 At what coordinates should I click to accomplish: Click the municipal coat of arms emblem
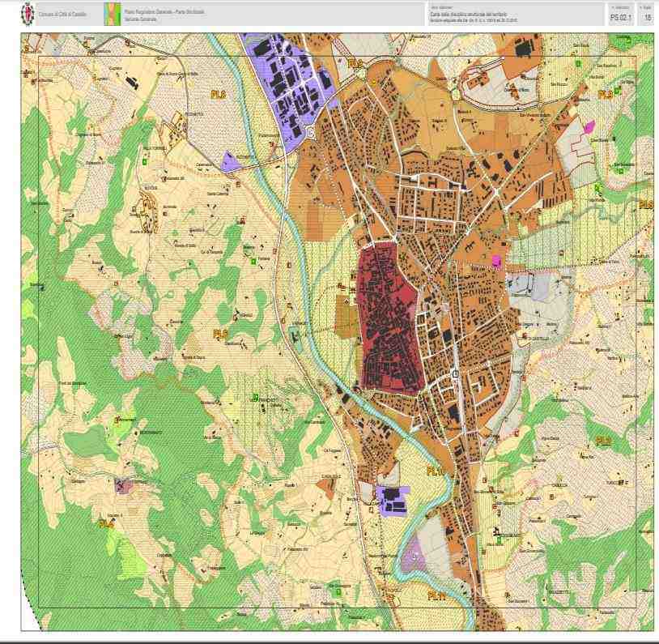pos(28,14)
